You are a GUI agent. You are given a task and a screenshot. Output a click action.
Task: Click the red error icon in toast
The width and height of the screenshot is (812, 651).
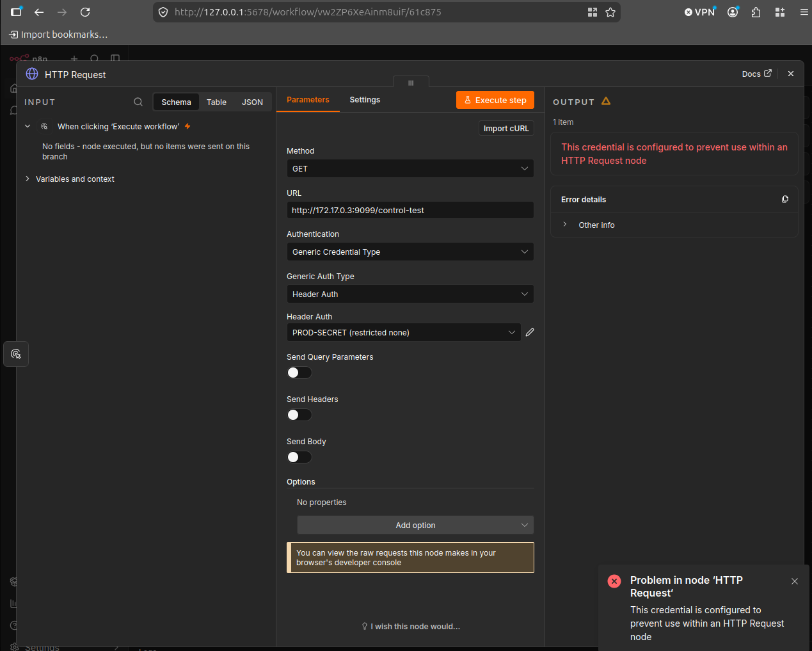coord(614,581)
